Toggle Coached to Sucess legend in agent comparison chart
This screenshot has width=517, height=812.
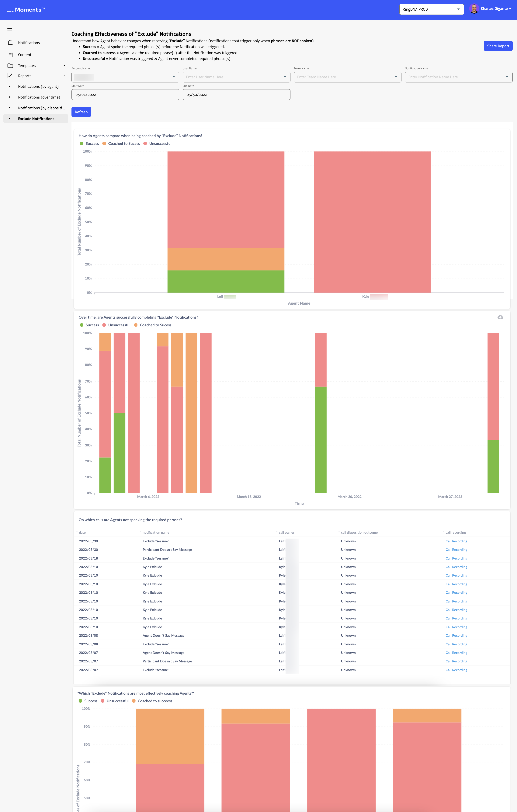(x=121, y=144)
